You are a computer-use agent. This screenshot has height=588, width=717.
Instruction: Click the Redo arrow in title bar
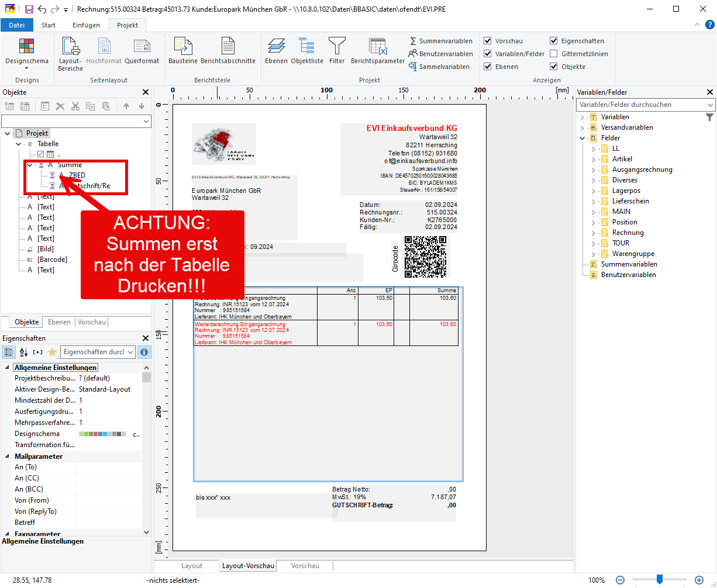(x=54, y=9)
